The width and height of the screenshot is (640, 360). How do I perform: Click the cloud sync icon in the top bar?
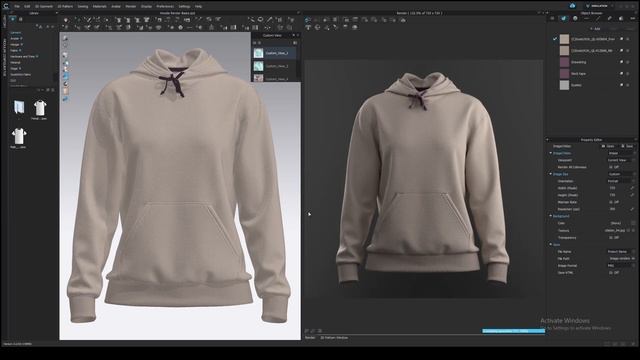coord(572,6)
